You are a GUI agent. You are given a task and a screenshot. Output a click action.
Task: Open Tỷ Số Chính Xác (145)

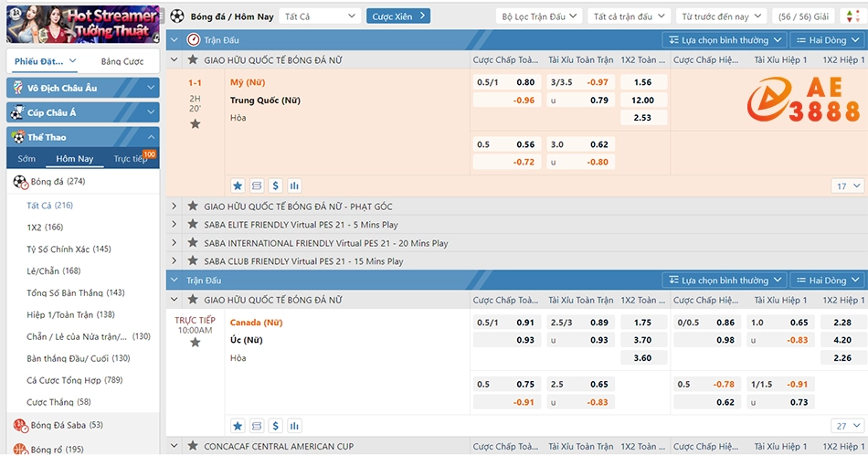click(x=69, y=249)
